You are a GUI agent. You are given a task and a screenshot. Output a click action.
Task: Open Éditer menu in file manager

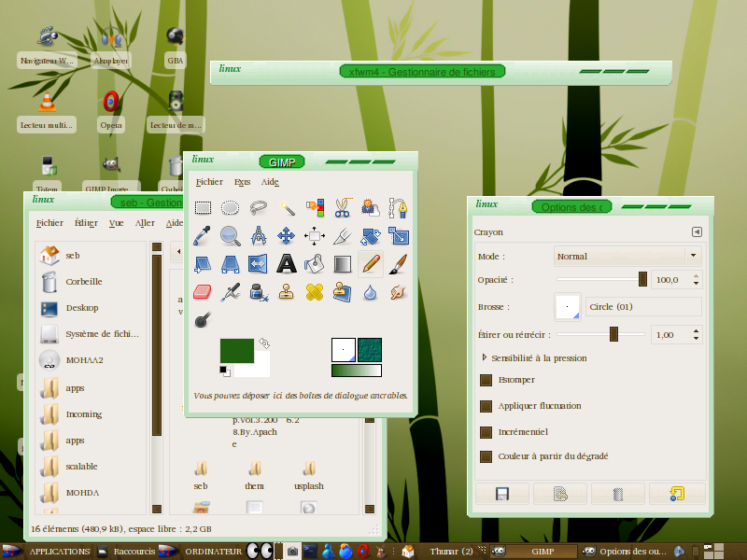86,223
